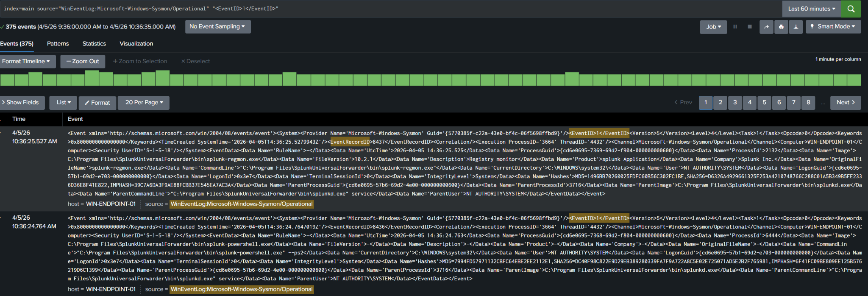Go to results page 6
The height and width of the screenshot is (296, 868).
(x=779, y=103)
